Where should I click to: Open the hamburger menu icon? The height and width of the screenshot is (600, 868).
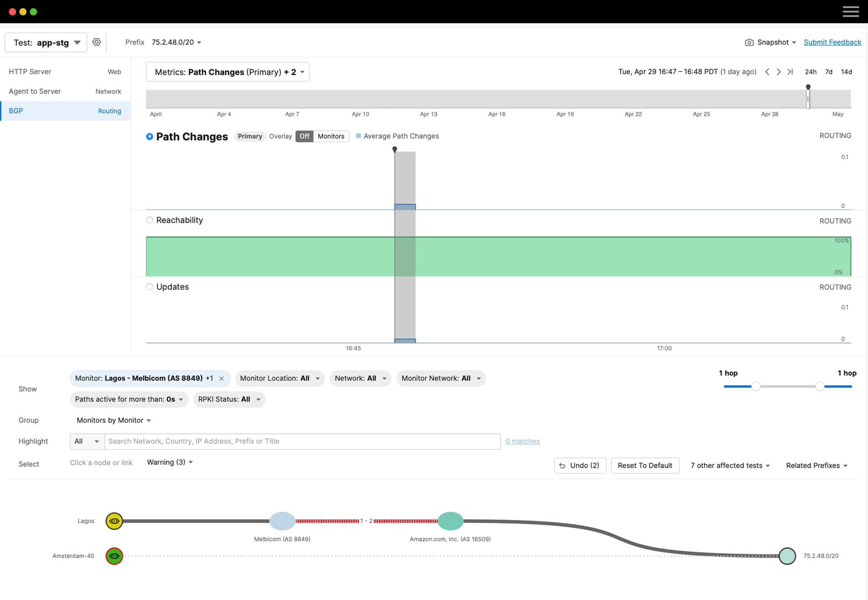coord(851,12)
